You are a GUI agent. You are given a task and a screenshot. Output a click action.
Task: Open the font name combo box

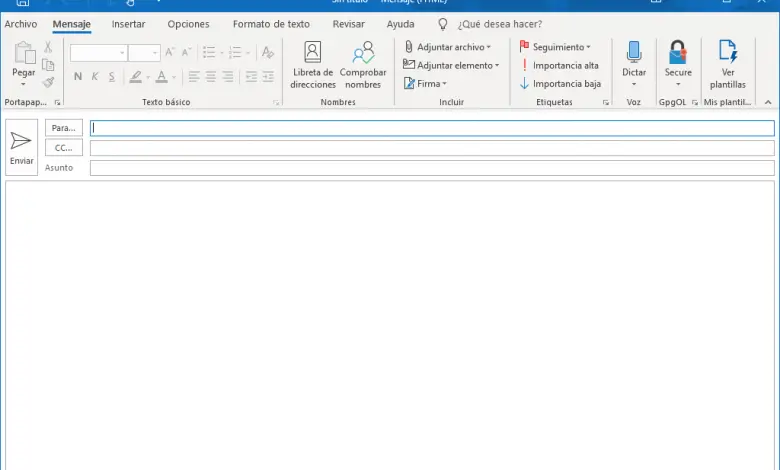(98, 53)
